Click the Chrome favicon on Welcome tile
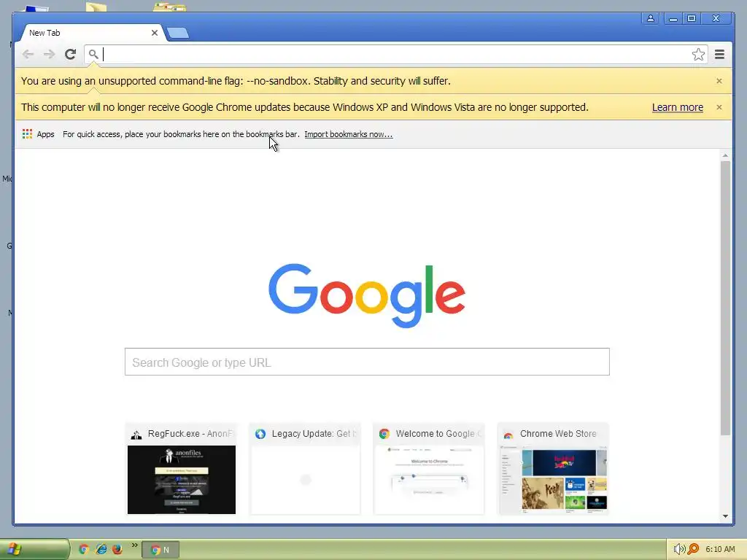 (384, 434)
